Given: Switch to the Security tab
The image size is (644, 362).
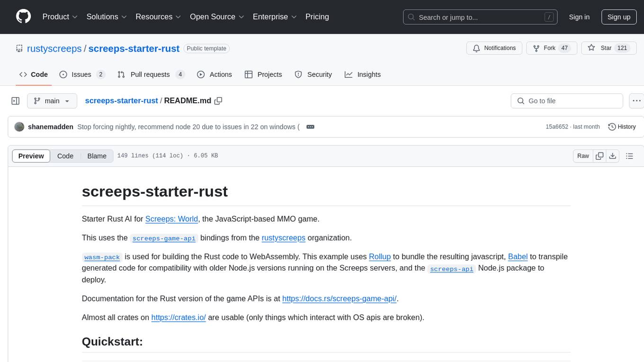Looking at the screenshot, I should [313, 74].
